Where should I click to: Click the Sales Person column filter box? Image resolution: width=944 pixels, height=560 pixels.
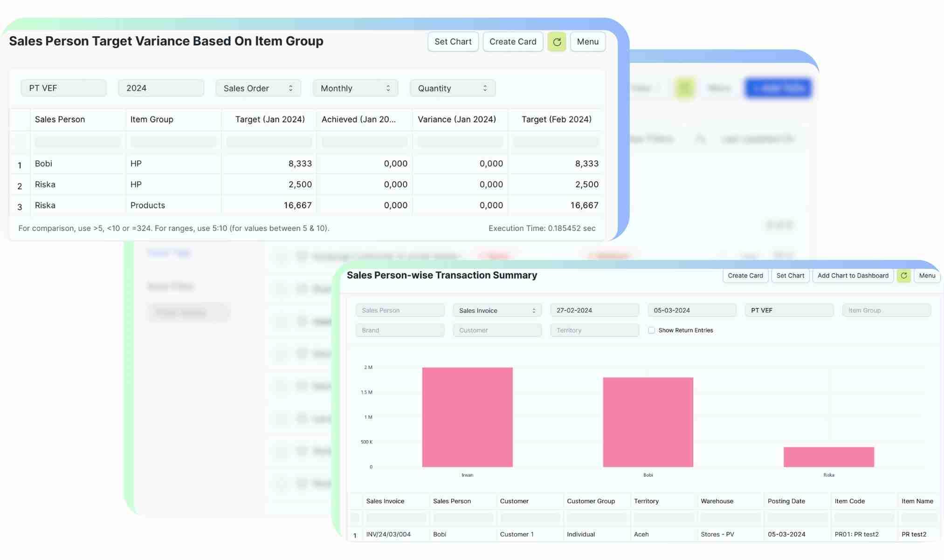77,142
